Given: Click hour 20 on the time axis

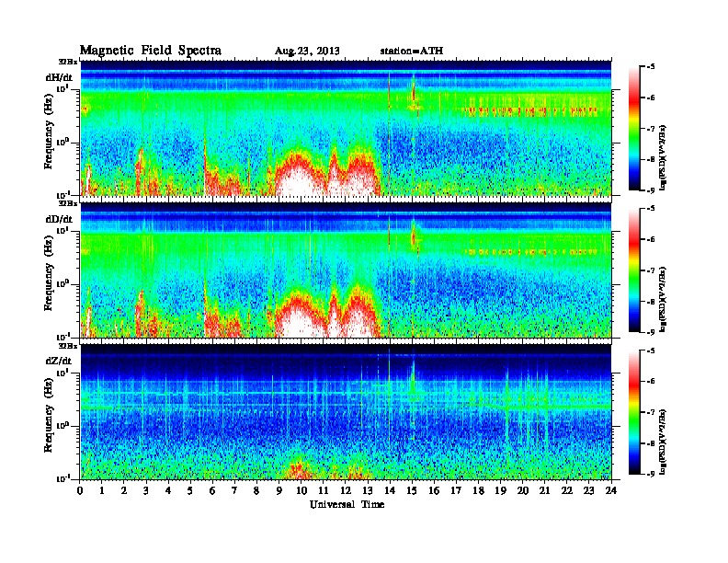Looking at the screenshot, I should tap(522, 490).
